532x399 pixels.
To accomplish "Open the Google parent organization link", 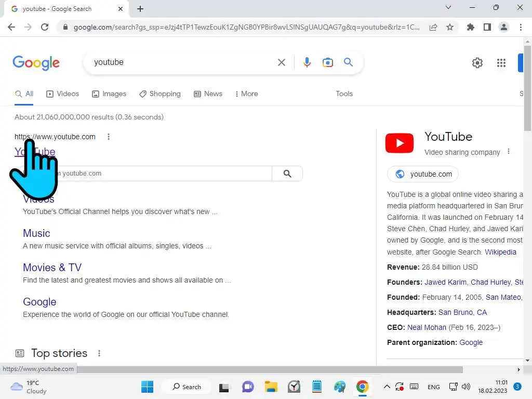I will 471,342.
